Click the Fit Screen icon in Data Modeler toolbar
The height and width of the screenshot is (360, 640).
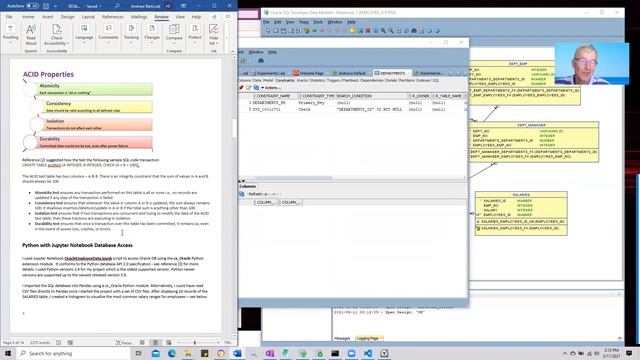pos(398,31)
